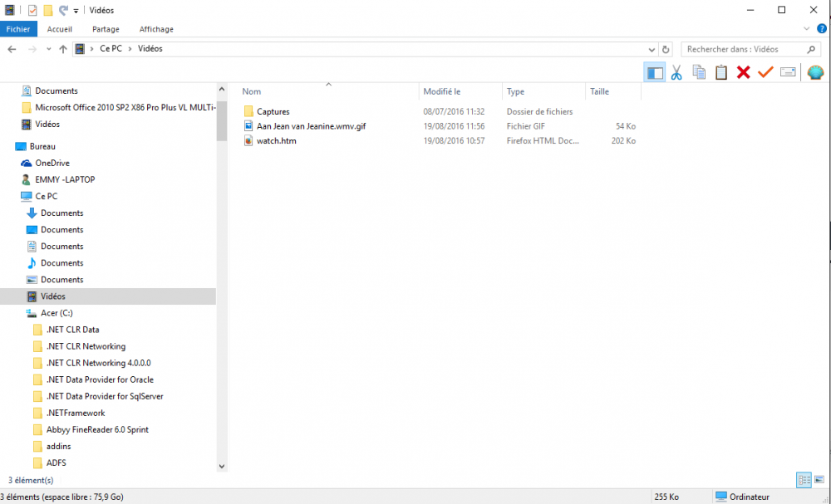The width and height of the screenshot is (831, 504).
Task: Open the Classic Shell seashell icon
Action: pos(815,72)
